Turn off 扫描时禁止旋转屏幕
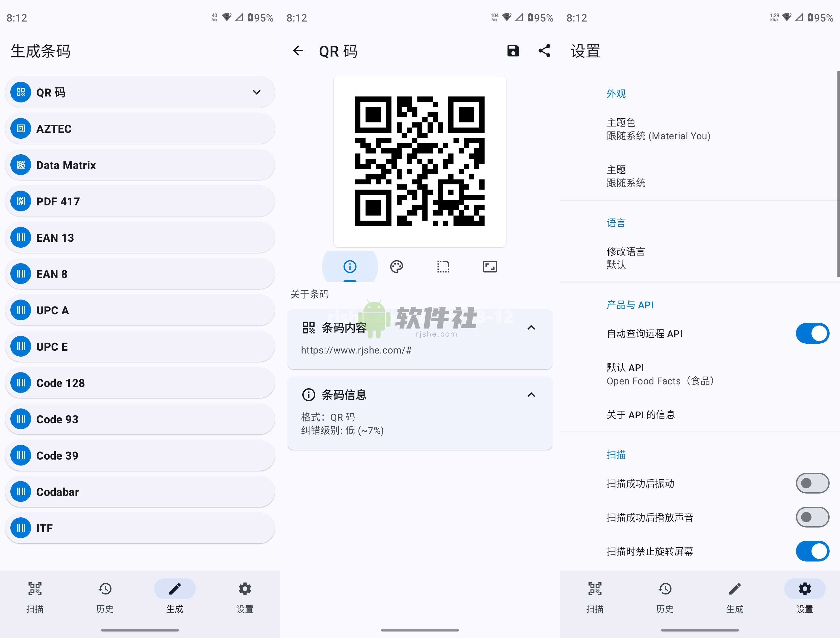The image size is (840, 638). pos(812,551)
